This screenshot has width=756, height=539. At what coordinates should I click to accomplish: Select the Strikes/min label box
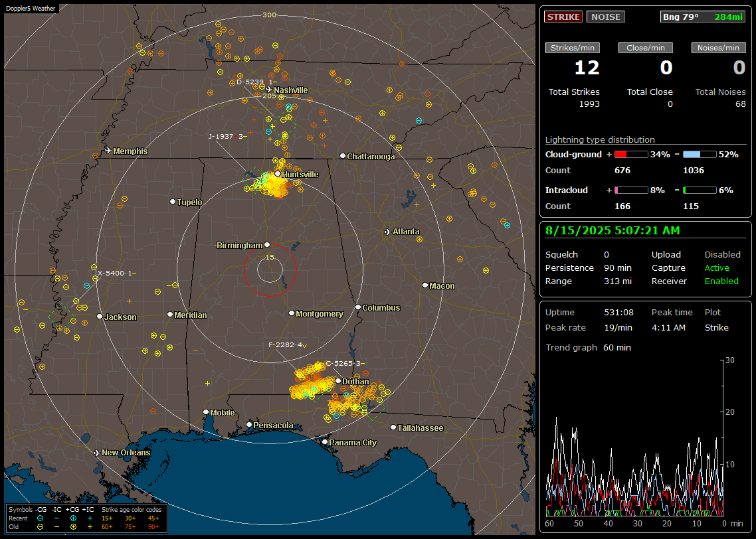pos(573,48)
